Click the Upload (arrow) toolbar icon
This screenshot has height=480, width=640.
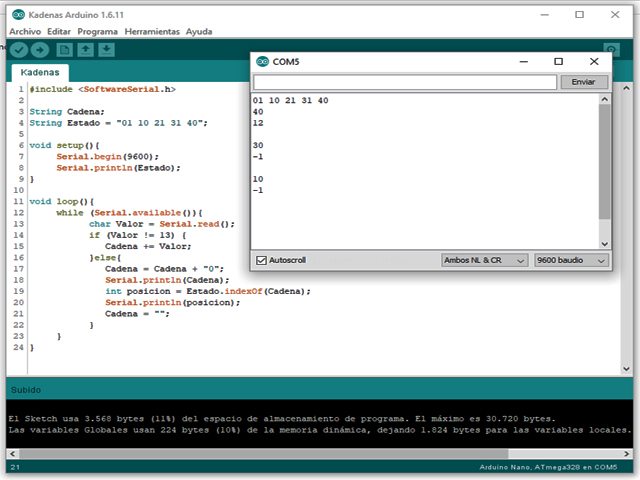(x=40, y=50)
